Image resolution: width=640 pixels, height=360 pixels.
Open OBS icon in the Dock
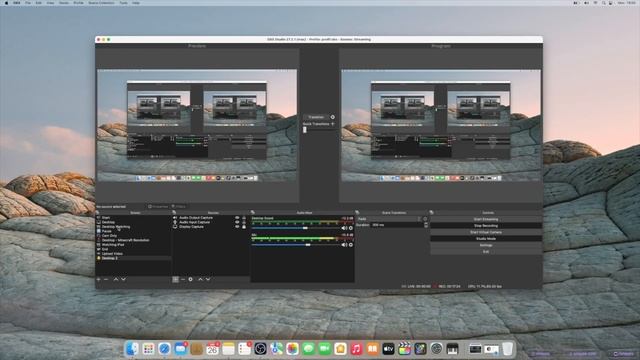(x=260, y=349)
